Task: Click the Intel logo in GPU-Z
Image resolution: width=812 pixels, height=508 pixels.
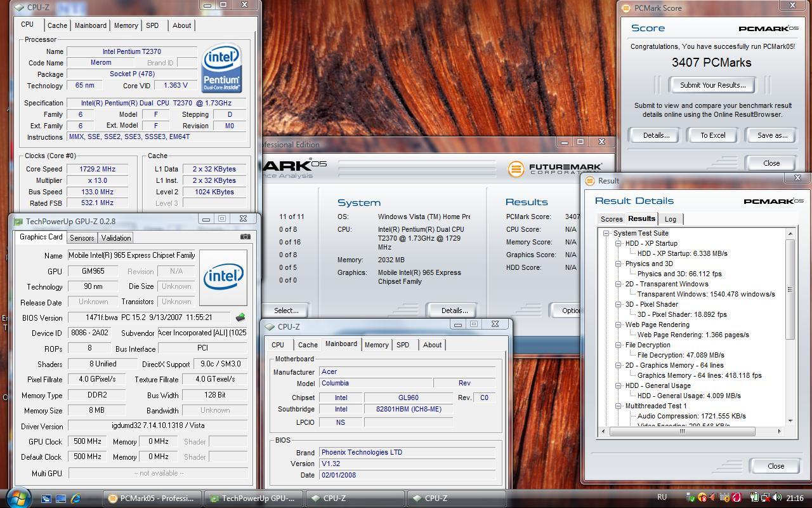Action: tap(223, 277)
